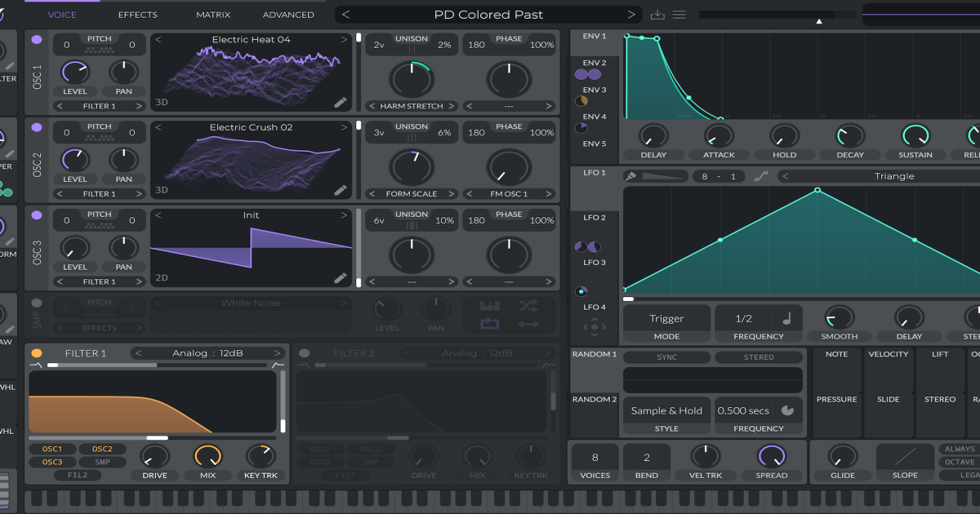Click the sampler random phase shuffle icon
Viewport: 980px width, 514px height.
click(x=528, y=306)
